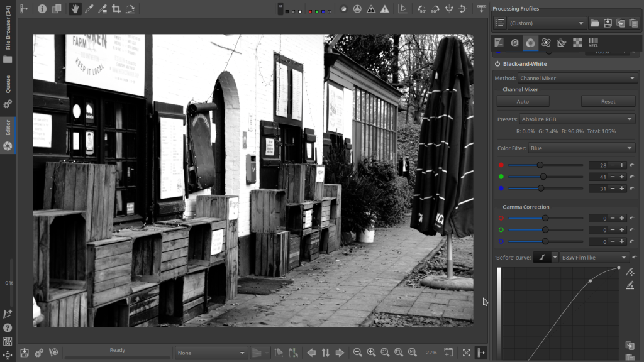The width and height of the screenshot is (644, 362).
Task: Select the Straighten/rotate tool
Action: click(130, 9)
